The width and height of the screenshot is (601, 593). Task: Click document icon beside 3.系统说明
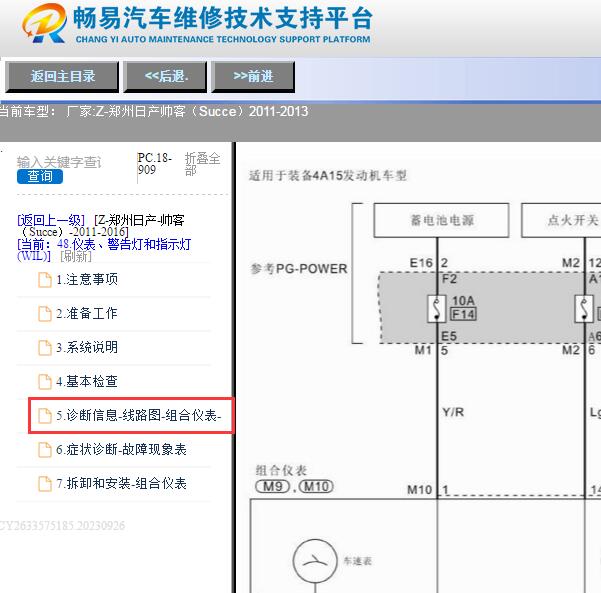(45, 348)
